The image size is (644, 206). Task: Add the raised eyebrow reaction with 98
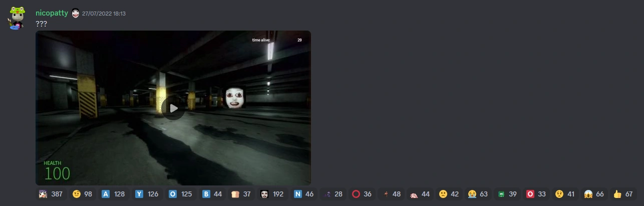82,194
